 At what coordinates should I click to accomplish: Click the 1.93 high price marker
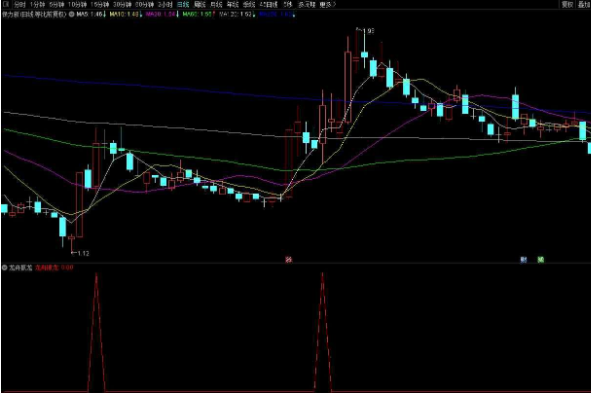coord(366,31)
